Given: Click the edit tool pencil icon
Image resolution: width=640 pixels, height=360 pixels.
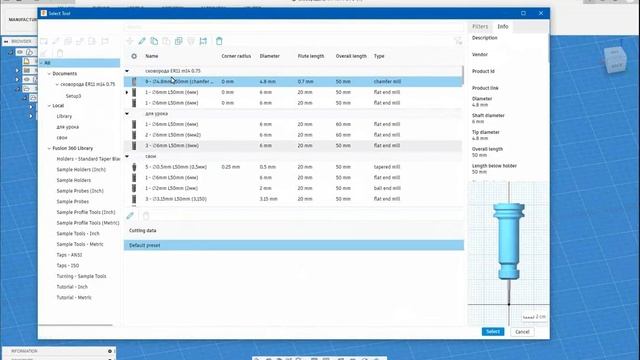Looking at the screenshot, I should pyautogui.click(x=142, y=41).
